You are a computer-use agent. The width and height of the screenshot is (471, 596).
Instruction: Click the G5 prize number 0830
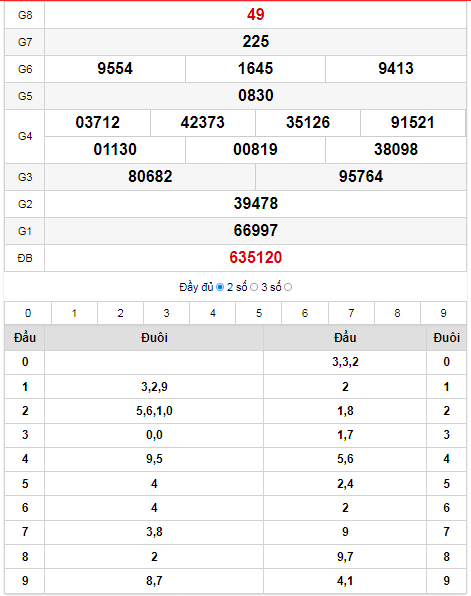click(255, 95)
